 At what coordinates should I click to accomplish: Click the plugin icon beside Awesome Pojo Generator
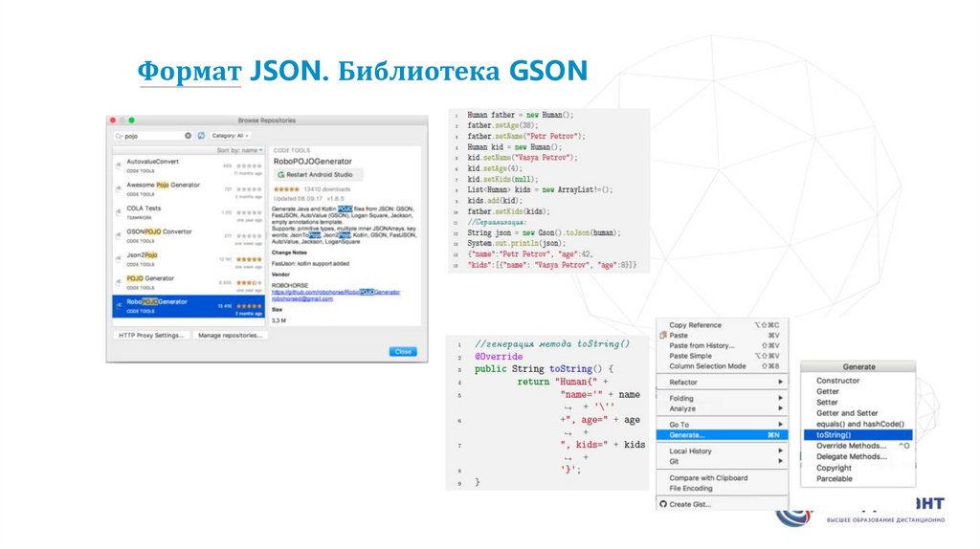pyautogui.click(x=119, y=188)
